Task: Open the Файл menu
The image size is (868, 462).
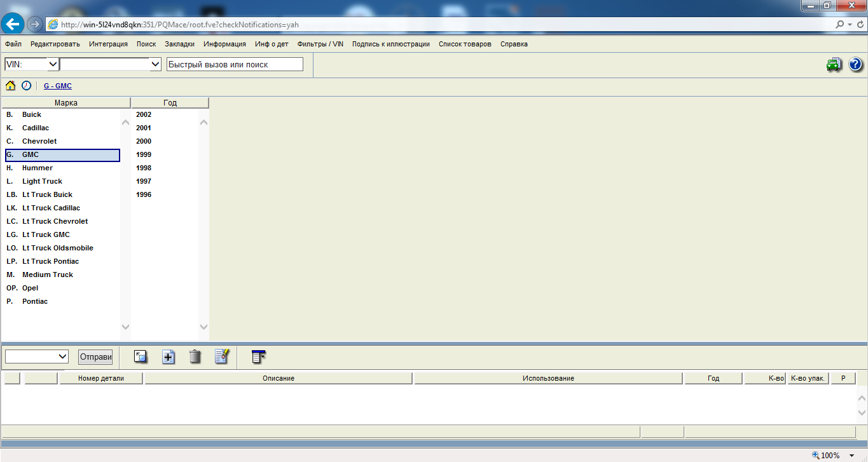Action: tap(13, 44)
